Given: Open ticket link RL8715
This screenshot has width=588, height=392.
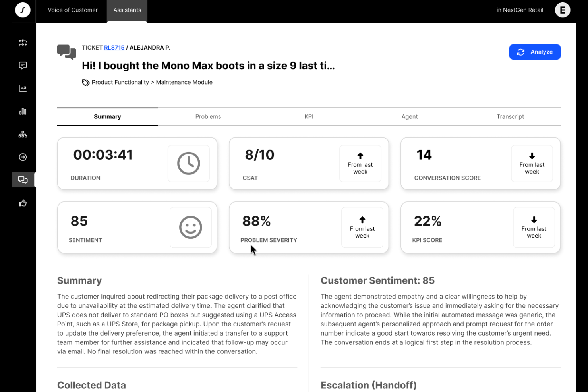Looking at the screenshot, I should coord(114,48).
